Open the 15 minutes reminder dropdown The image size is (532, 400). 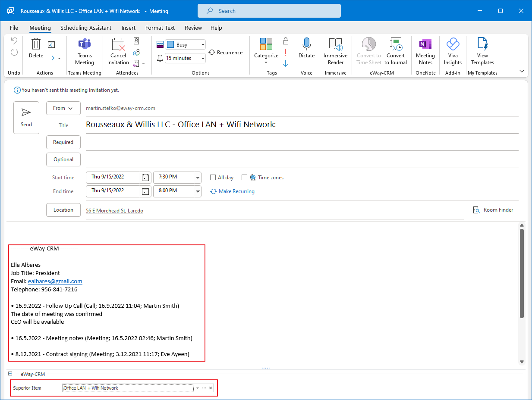pos(203,58)
